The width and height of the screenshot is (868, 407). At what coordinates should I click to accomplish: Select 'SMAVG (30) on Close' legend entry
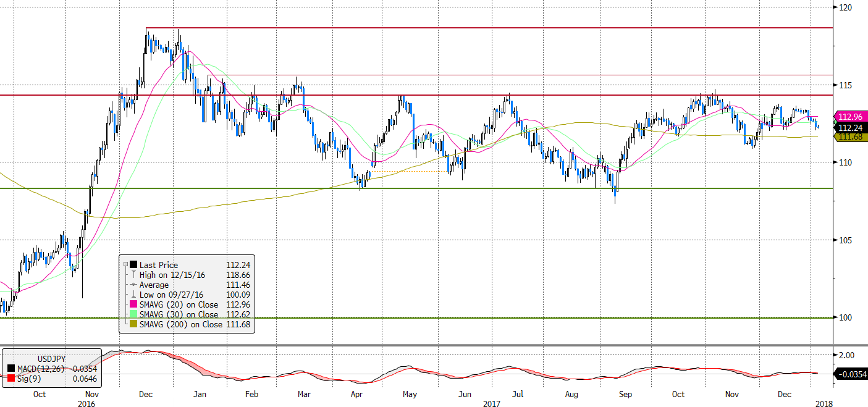coord(179,314)
